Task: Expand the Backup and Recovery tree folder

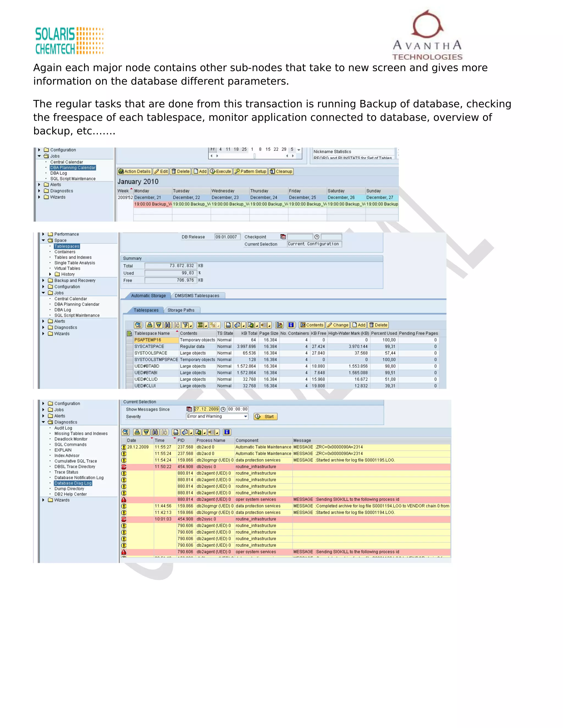Action: pyautogui.click(x=43, y=281)
